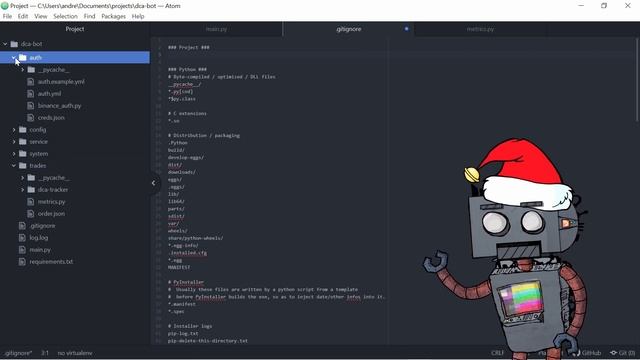Collapse the trades folder chevron
The image size is (640, 360).
point(14,166)
